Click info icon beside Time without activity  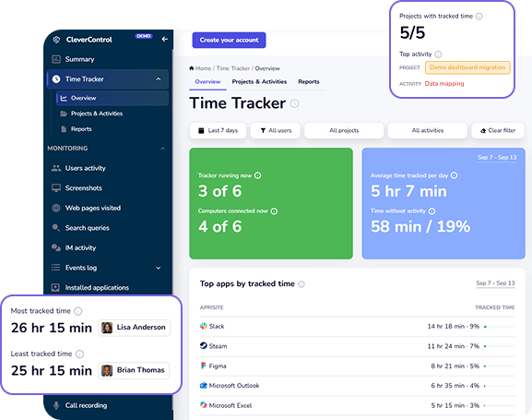[x=432, y=211]
